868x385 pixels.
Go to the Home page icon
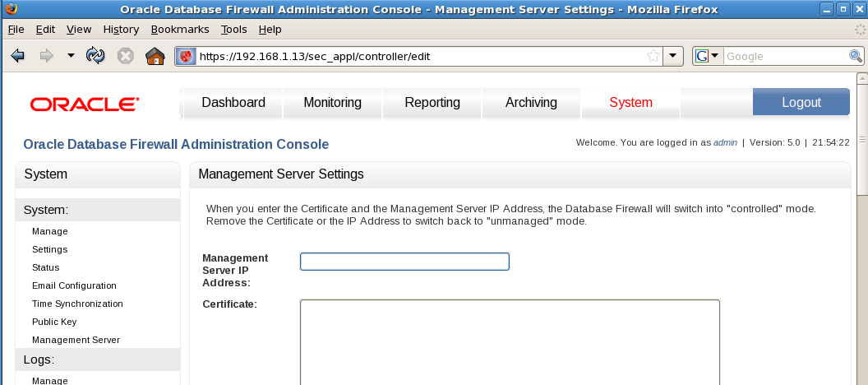(155, 56)
